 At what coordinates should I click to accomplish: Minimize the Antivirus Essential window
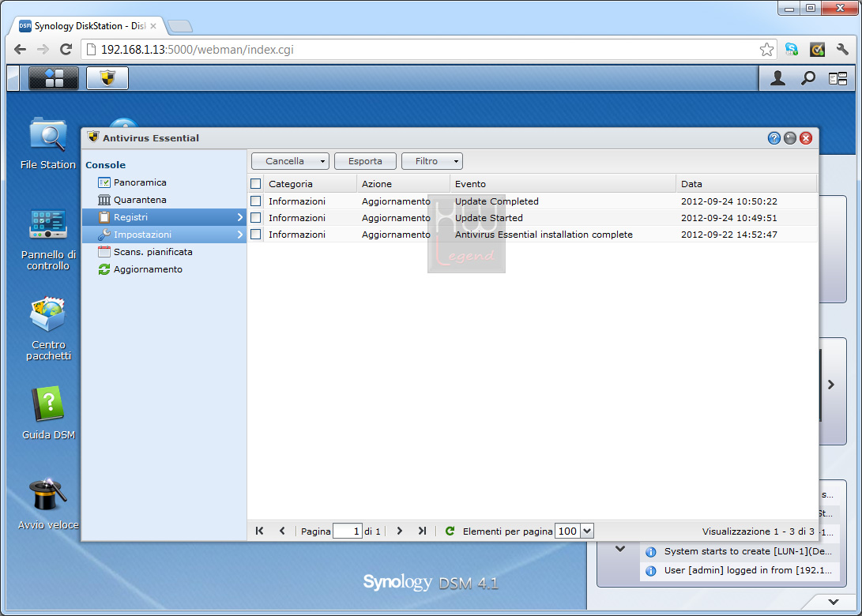[790, 138]
